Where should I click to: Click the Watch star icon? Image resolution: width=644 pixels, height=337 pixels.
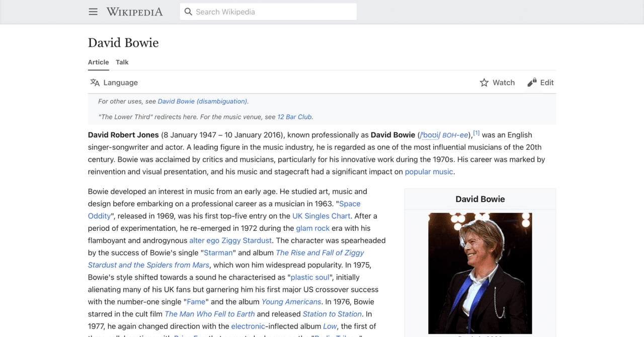coord(484,82)
